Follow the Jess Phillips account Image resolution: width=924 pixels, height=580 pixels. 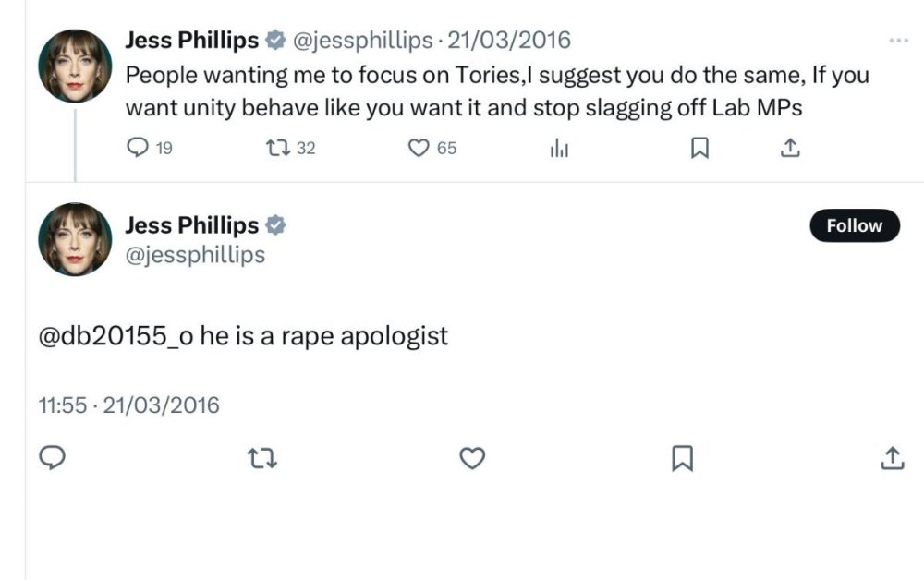854,226
